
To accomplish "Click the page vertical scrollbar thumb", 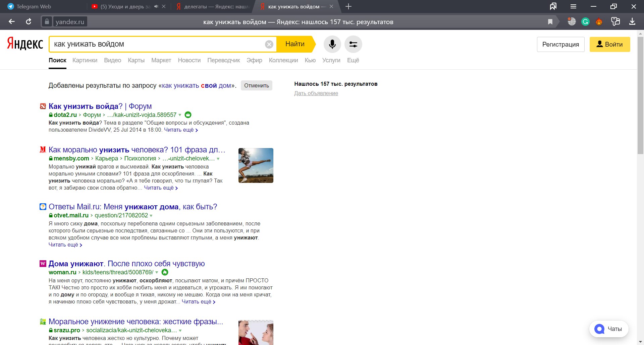I will coord(640,95).
